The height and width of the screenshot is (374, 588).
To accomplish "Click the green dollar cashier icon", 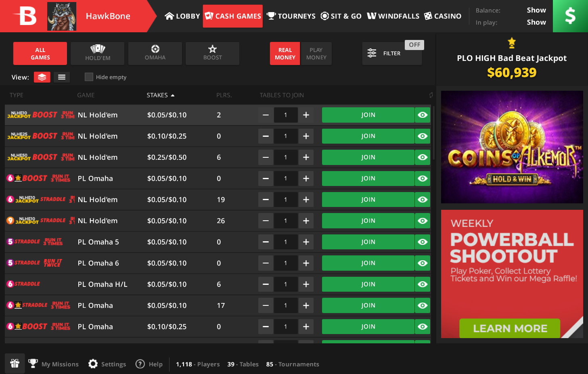I will pos(570,16).
